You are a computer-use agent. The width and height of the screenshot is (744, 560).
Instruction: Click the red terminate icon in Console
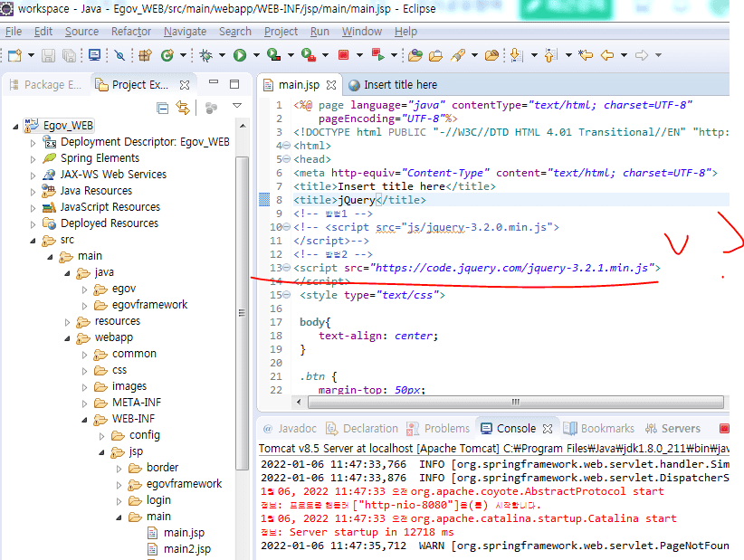723,429
